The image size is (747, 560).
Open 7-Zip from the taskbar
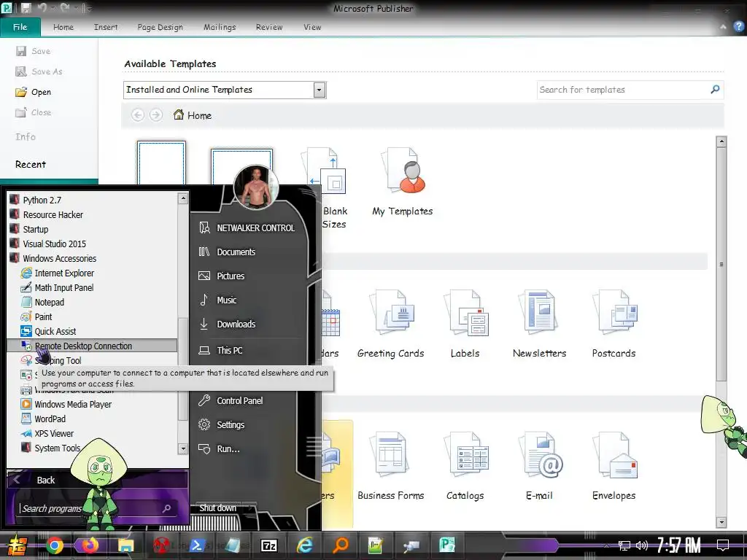coord(269,545)
